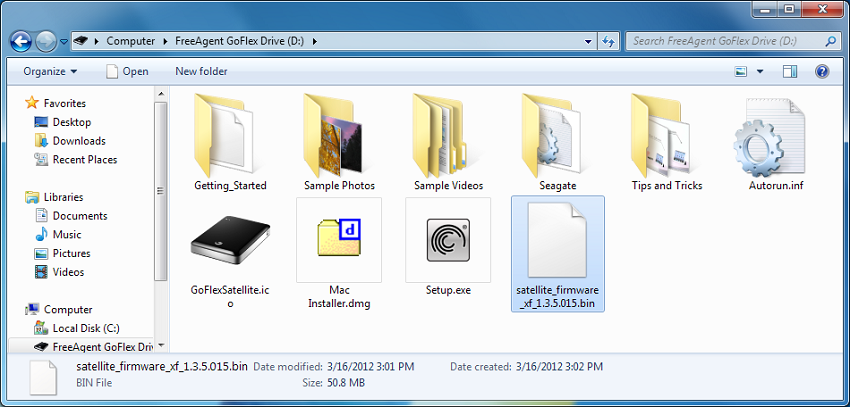Expand the arrow after Computer breadcrumb

tap(165, 41)
